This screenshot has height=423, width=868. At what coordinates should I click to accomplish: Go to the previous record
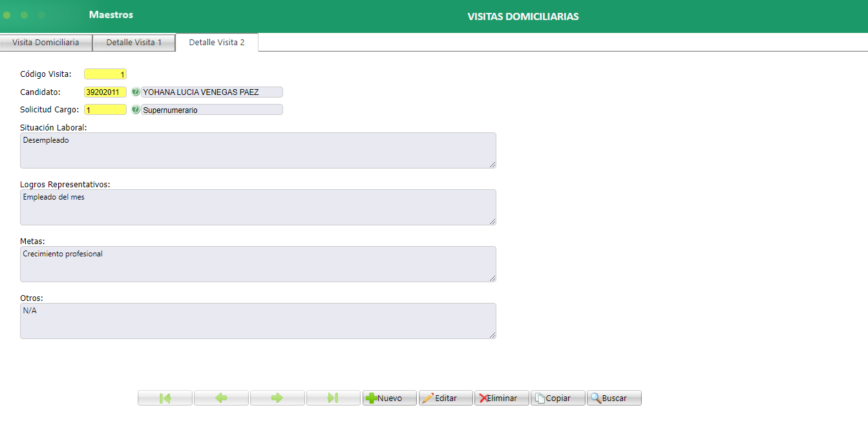(221, 398)
